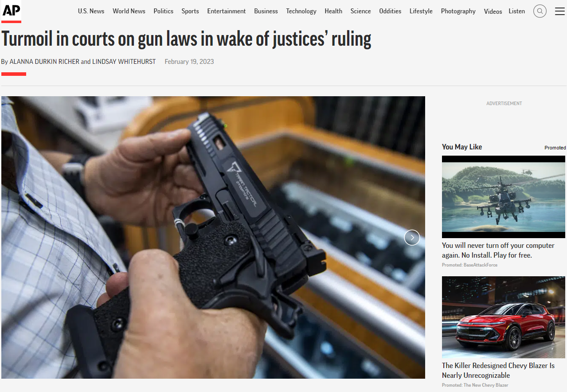Open 'You will never turn off your computer' ad

tap(498, 250)
